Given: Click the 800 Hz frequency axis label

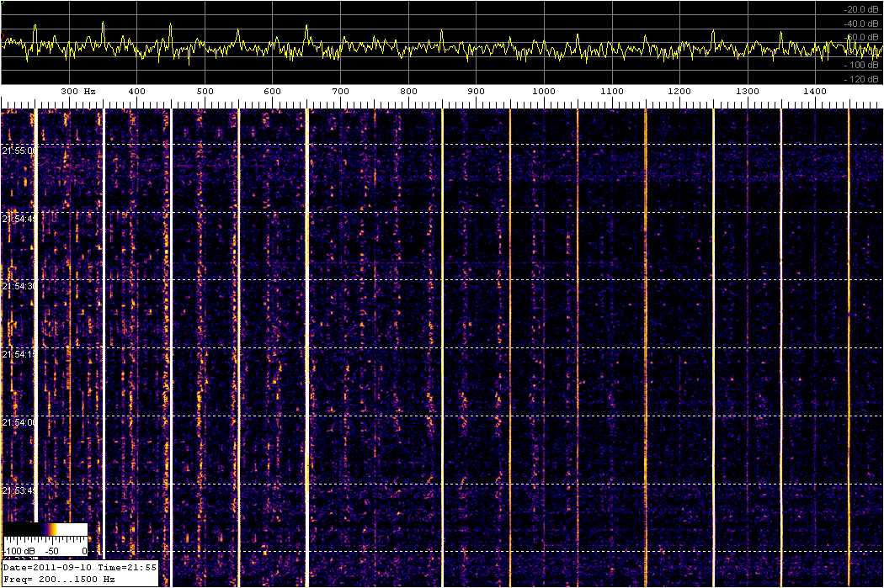Looking at the screenshot, I should [x=408, y=91].
